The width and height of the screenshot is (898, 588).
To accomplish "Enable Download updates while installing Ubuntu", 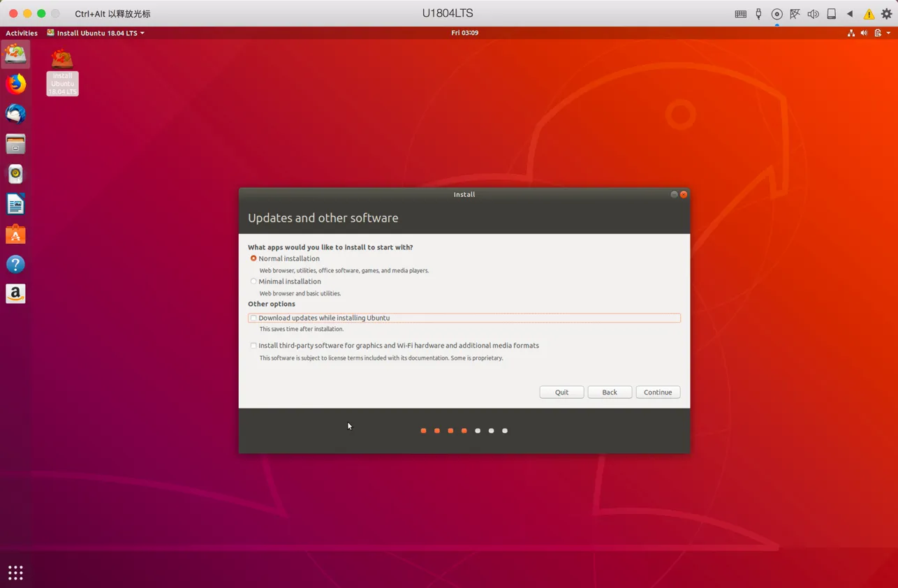I will [253, 318].
